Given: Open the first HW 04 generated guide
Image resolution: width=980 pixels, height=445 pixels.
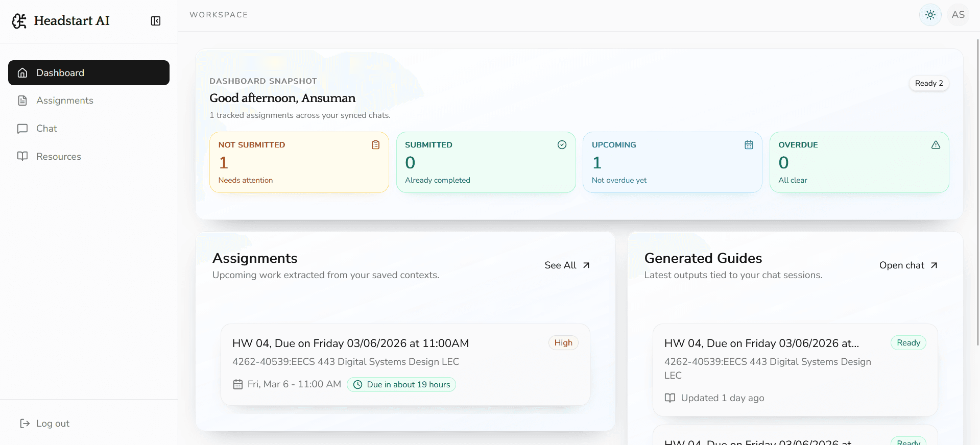Looking at the screenshot, I should pyautogui.click(x=795, y=370).
